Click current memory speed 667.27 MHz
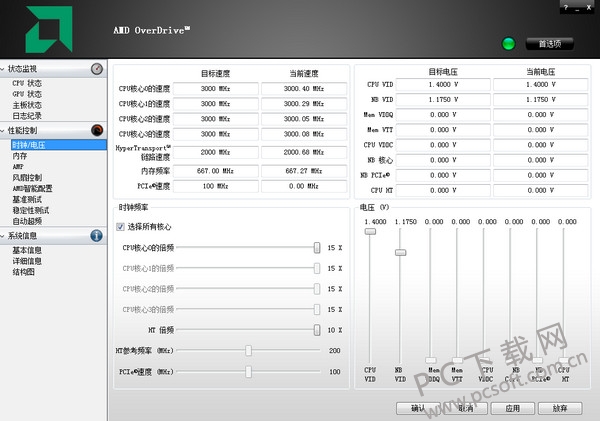The image size is (600, 421). tap(304, 171)
